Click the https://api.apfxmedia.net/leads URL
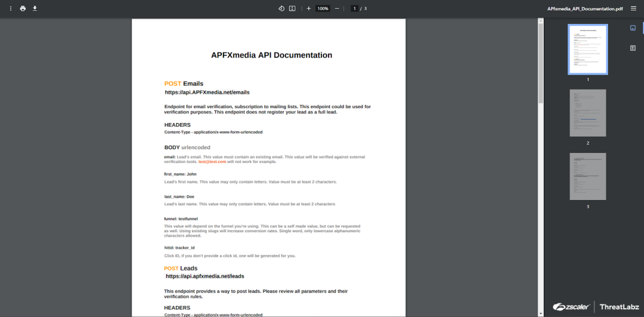The height and width of the screenshot is (317, 644). (x=205, y=276)
